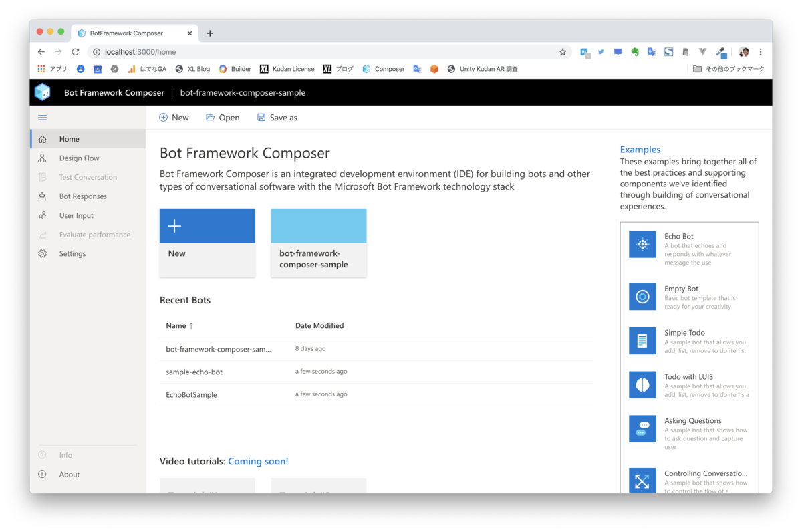This screenshot has height=532, width=802.
Task: Open the Composer bookmark
Action: [x=384, y=69]
